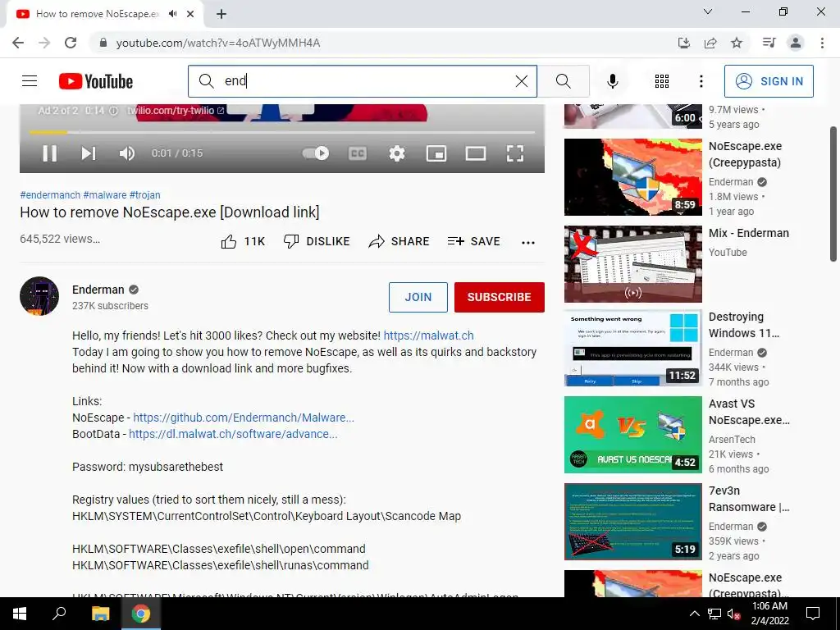This screenshot has width=840, height=630.
Task: Subscribe to Enderman channel
Action: [500, 297]
